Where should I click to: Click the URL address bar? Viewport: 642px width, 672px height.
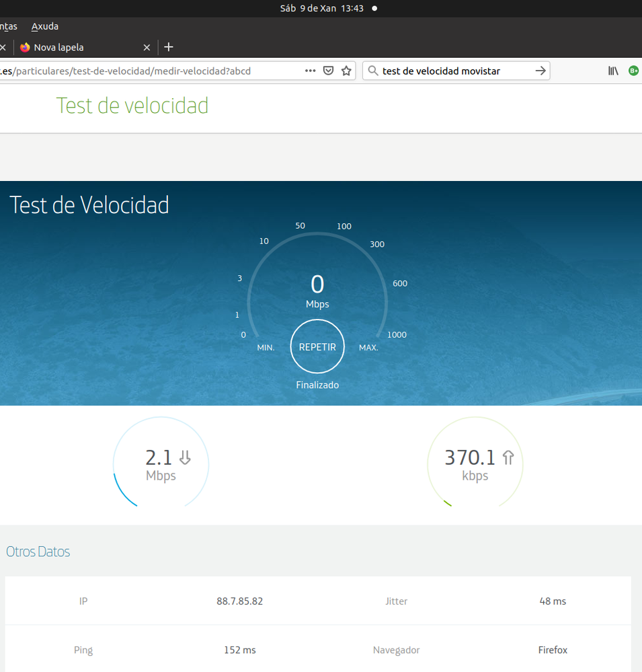(x=134, y=71)
